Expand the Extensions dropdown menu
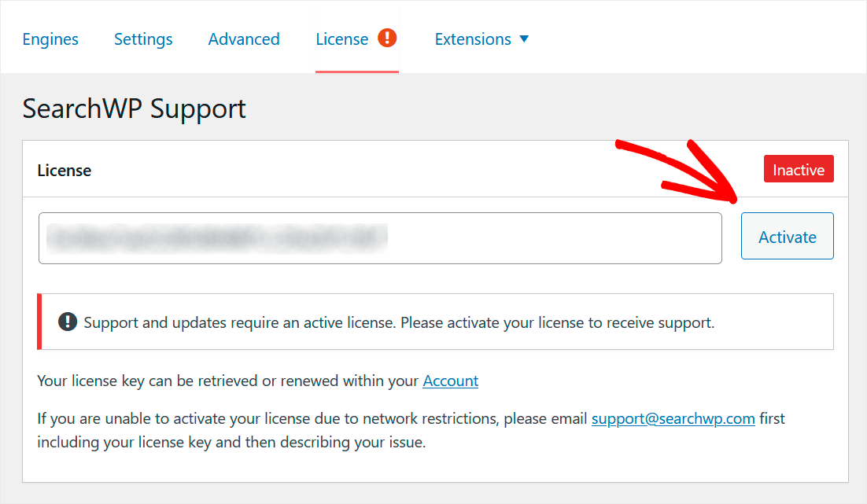Screen dimensions: 867x504 pos(473,39)
